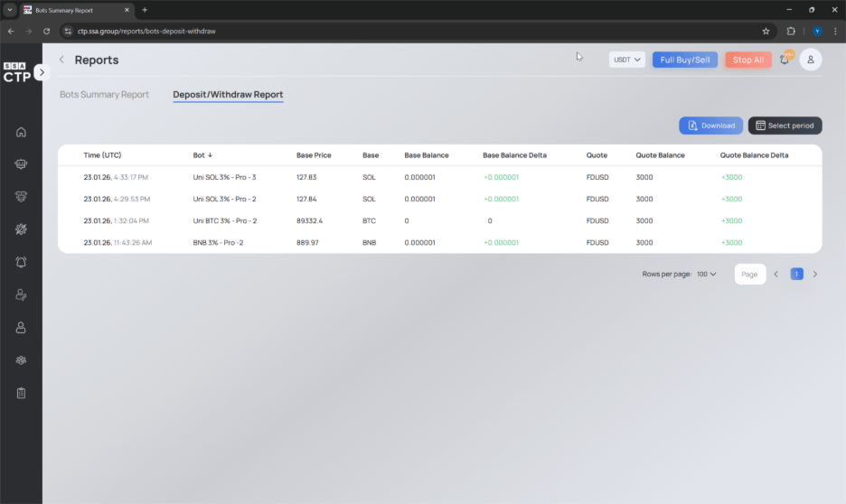This screenshot has height=504, width=846.
Task: Open the USDT currency dropdown
Action: tap(626, 60)
